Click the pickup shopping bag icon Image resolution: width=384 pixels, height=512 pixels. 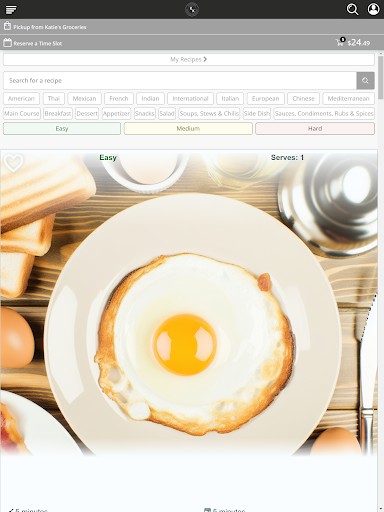coord(7,26)
